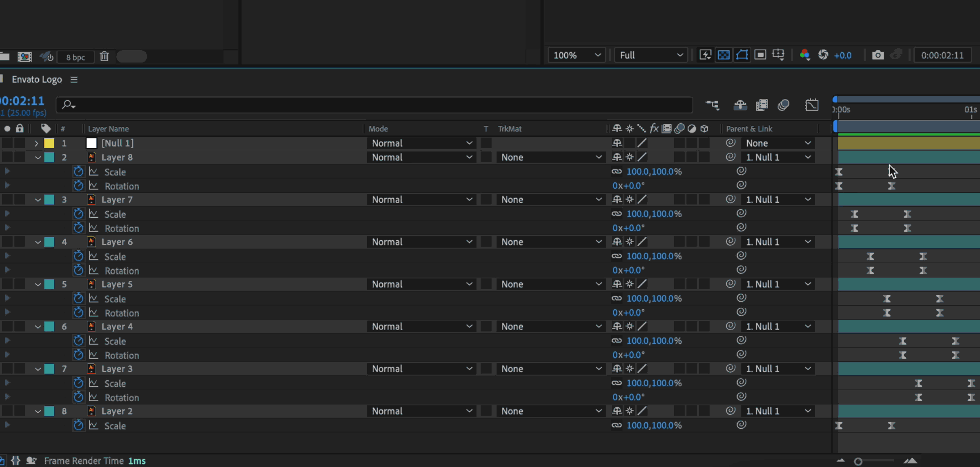980x467 pixels.
Task: Click show channel color management icon
Action: [804, 55]
